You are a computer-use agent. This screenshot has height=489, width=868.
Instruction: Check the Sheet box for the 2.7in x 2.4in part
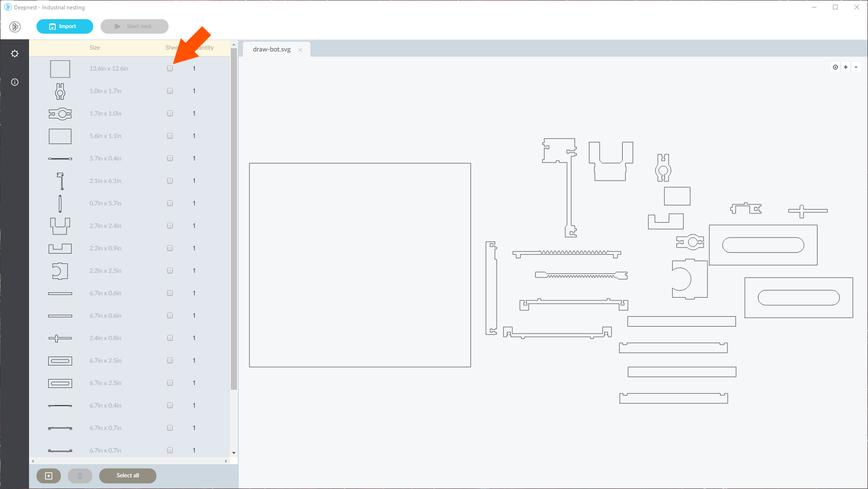[170, 226]
